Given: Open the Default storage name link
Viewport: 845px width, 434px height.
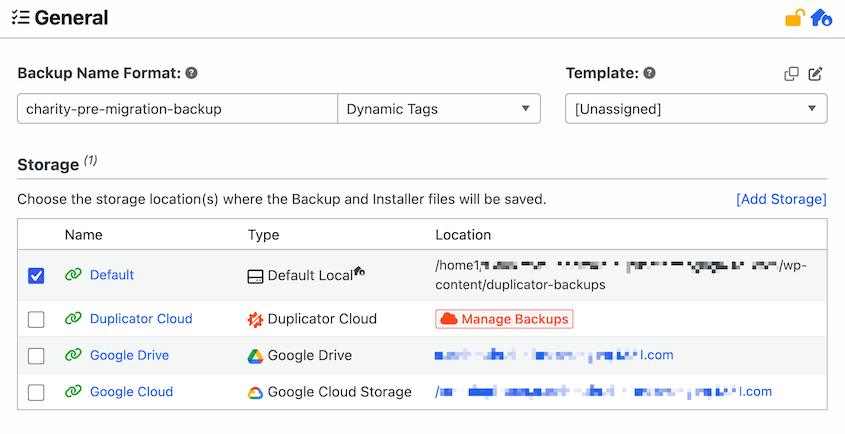Looking at the screenshot, I should [112, 274].
